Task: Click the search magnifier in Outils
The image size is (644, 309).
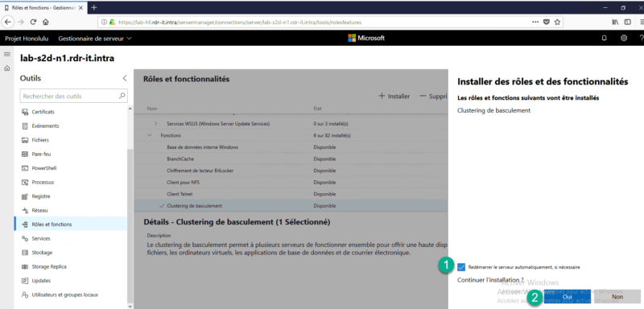Action: coord(122,96)
